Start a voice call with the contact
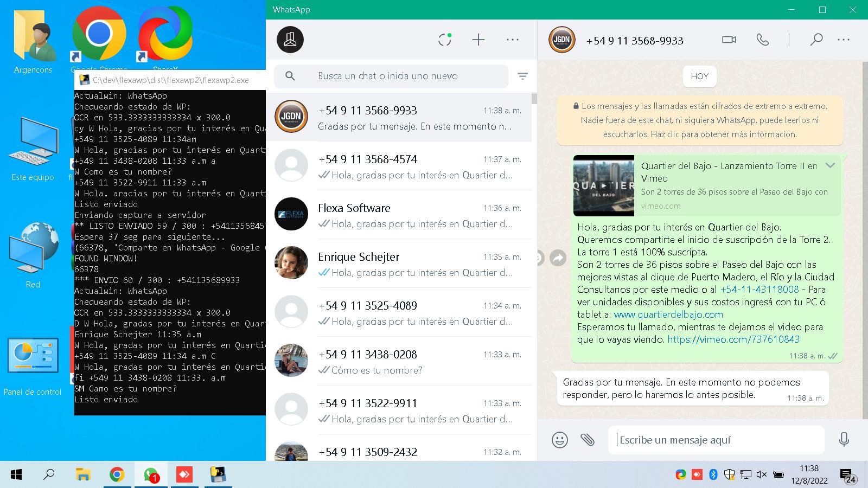Screen dimensions: 868x488 (x=763, y=40)
